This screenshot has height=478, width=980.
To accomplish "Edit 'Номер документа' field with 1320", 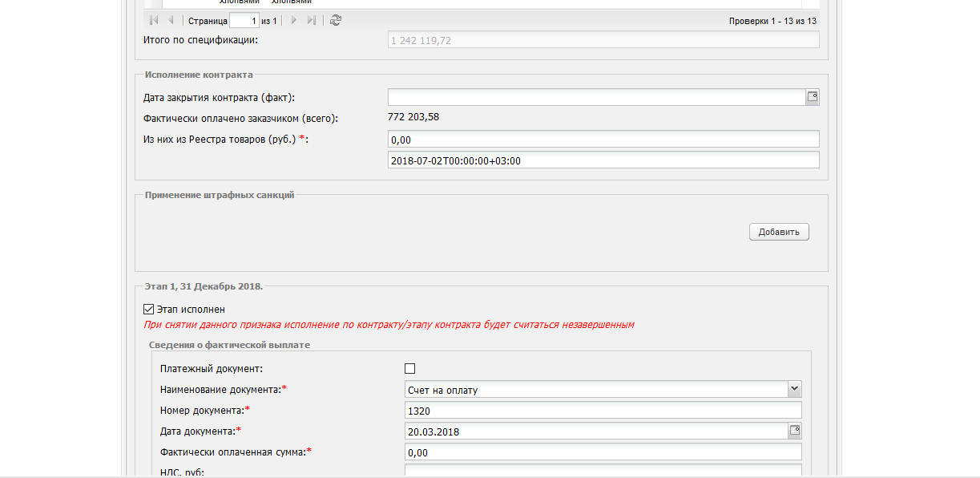I will click(603, 411).
